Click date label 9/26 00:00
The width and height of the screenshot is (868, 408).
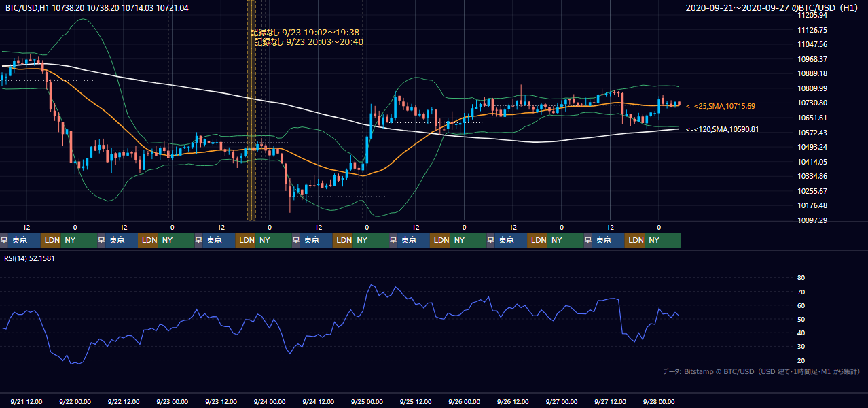465,401
